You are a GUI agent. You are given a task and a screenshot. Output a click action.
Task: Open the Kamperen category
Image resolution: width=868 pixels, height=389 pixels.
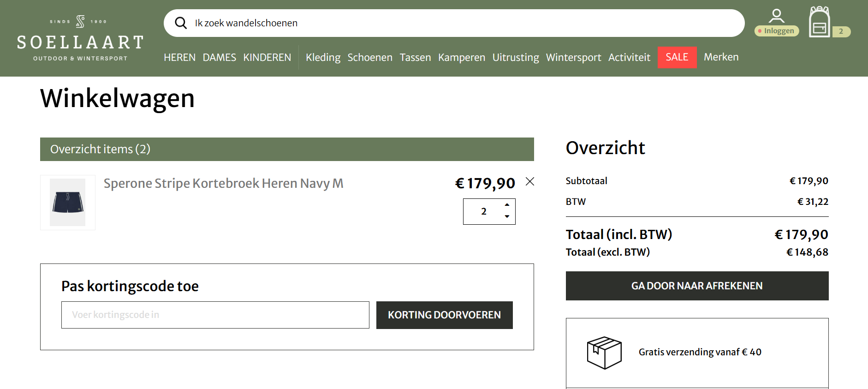[462, 57]
